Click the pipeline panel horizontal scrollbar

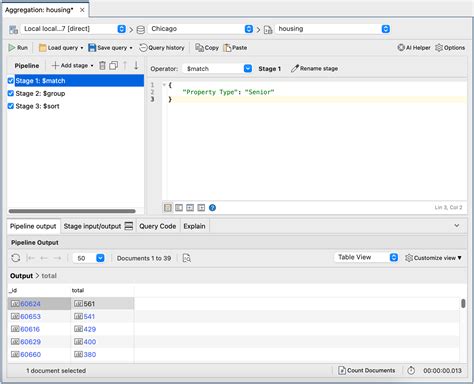[72, 211]
